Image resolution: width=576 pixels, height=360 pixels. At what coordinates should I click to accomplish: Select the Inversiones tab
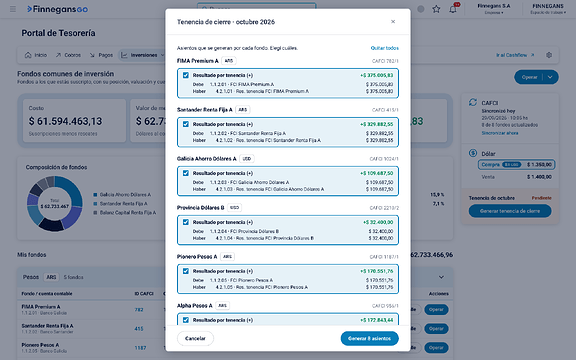tap(142, 55)
